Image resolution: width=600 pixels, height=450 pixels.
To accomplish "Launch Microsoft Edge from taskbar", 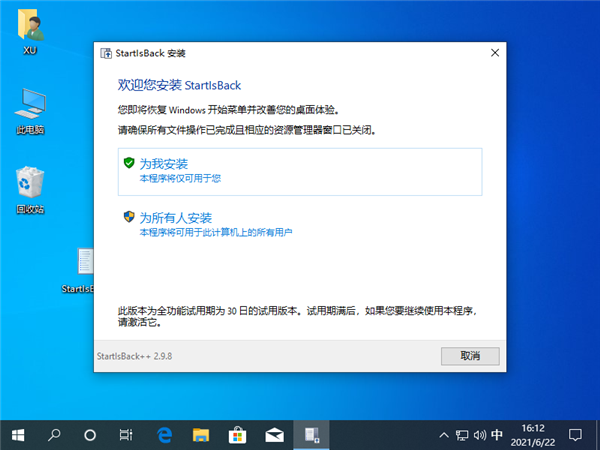I will pos(164,435).
